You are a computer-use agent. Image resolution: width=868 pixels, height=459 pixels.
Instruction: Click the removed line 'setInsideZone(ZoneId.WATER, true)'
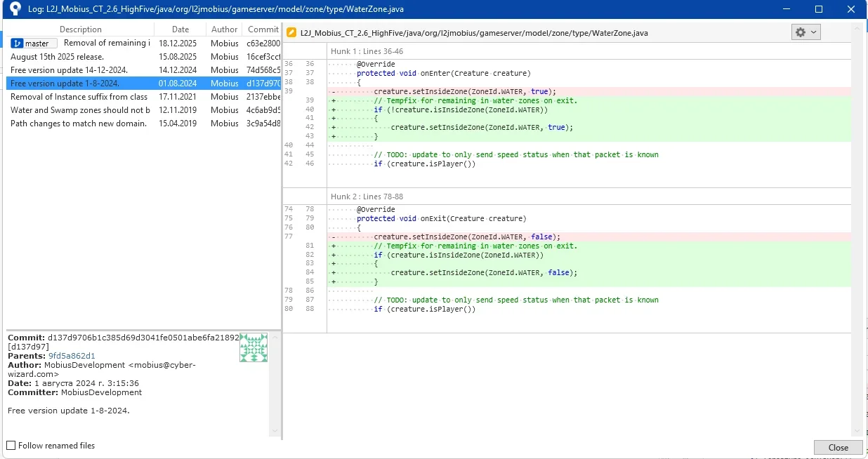pos(588,91)
